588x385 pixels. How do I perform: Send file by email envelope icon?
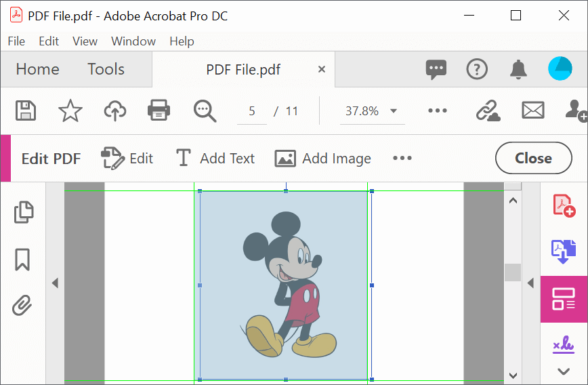[533, 110]
